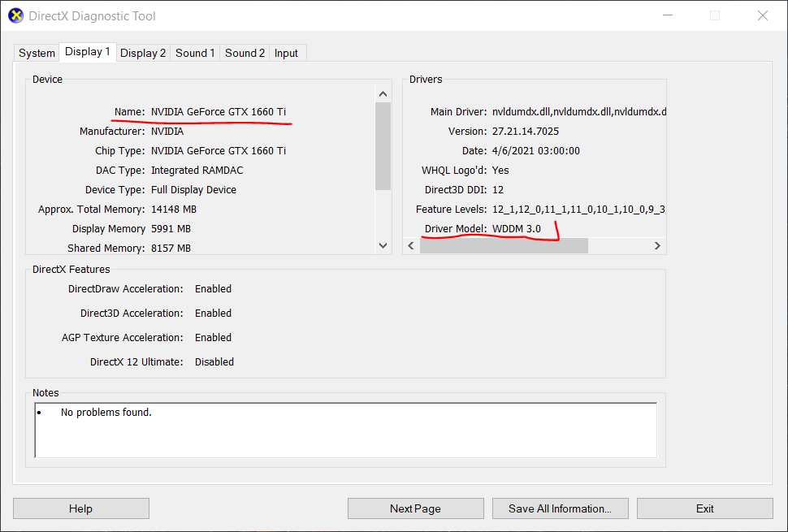The image size is (788, 532).
Task: Open the Display 2 tab
Action: pyautogui.click(x=143, y=54)
